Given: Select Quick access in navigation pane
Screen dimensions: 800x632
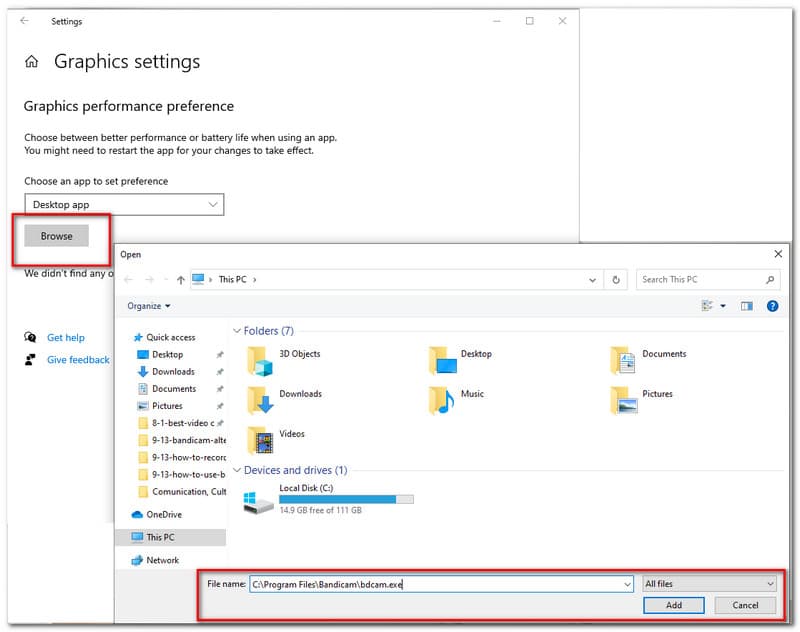Looking at the screenshot, I should tap(170, 338).
